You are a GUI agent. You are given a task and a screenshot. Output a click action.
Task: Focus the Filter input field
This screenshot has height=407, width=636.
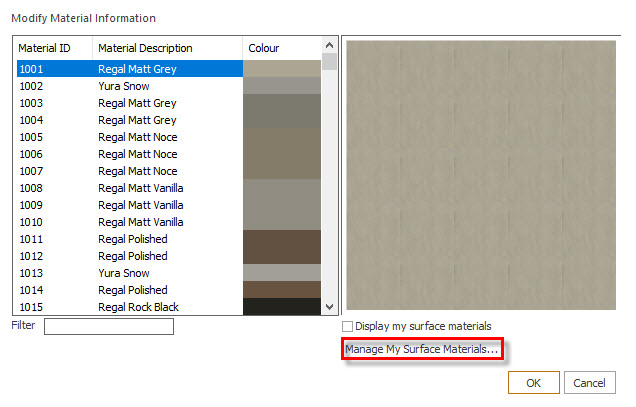pyautogui.click(x=109, y=327)
